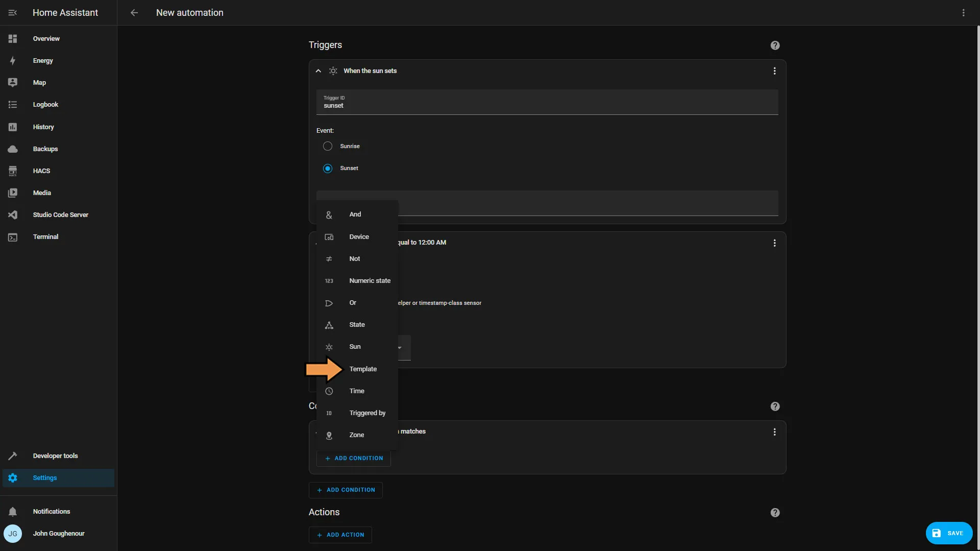Collapse the When the sun sets trigger

coord(318,71)
